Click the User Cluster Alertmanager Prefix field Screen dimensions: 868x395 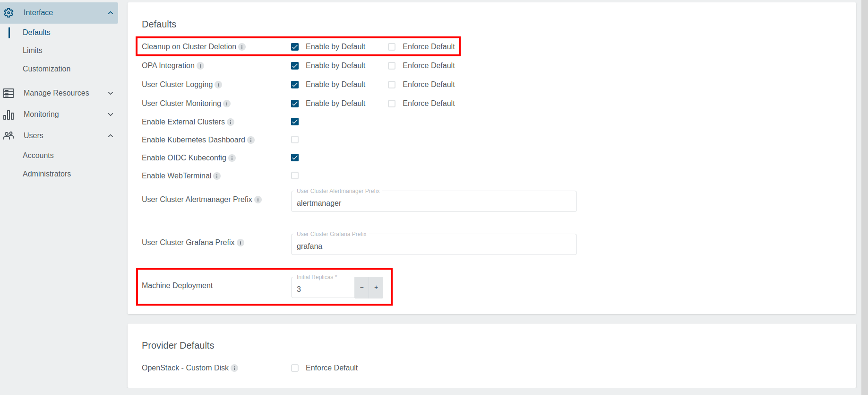click(x=433, y=203)
